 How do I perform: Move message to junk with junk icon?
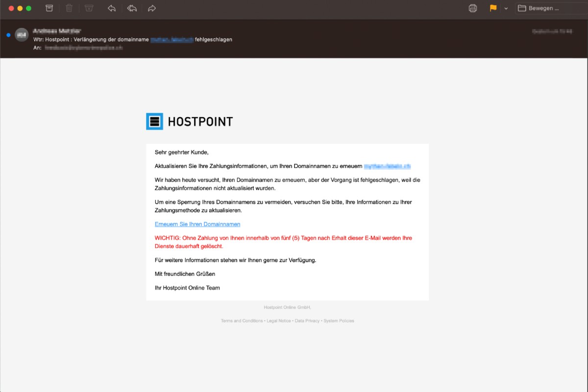pyautogui.click(x=89, y=8)
